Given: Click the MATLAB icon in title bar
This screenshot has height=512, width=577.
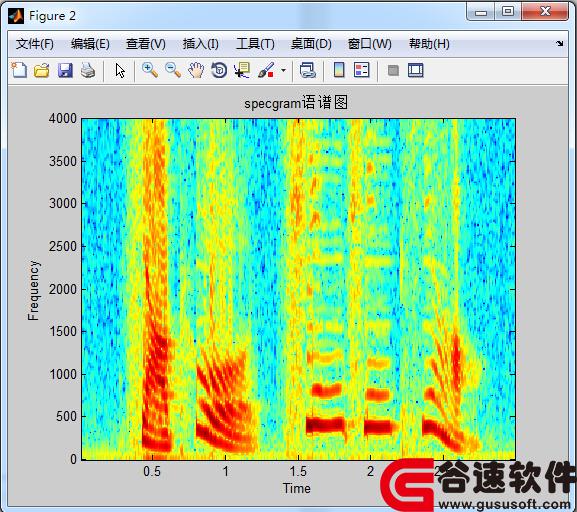Looking at the screenshot, I should pyautogui.click(x=16, y=16).
